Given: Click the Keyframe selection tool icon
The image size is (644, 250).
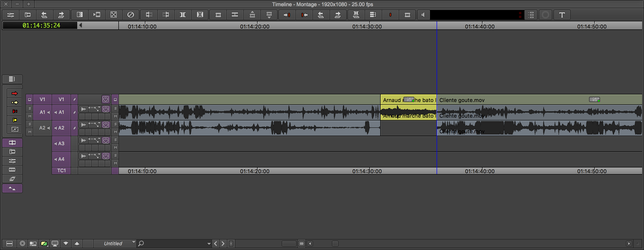Looking at the screenshot, I should point(14,129).
